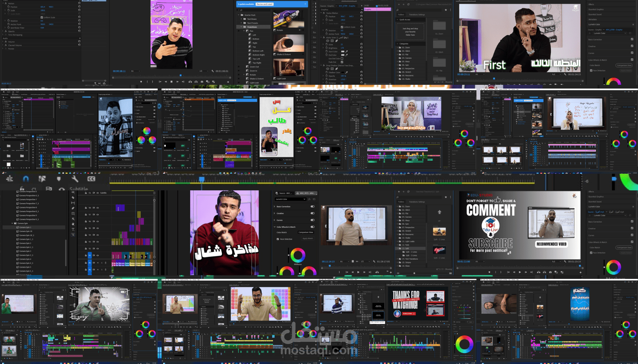Uncheck Face Detection beside the red-sweater preview
The image size is (638, 364).
tap(278, 239)
